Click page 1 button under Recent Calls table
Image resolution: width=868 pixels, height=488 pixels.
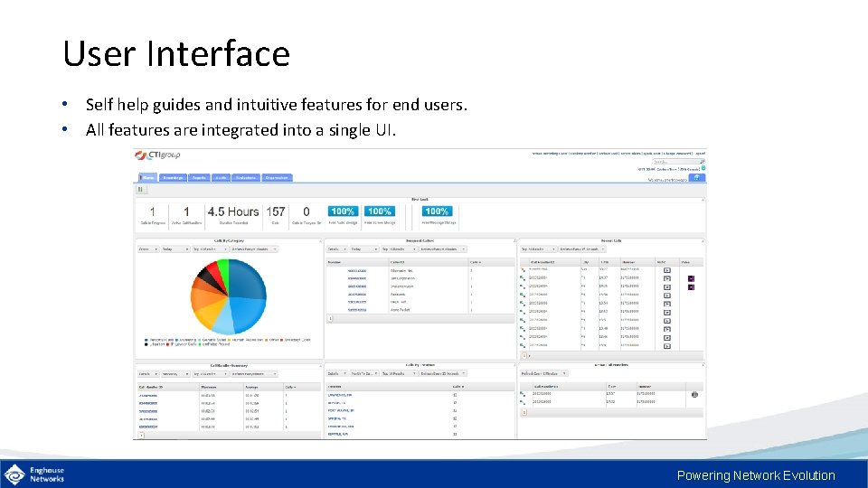point(524,356)
